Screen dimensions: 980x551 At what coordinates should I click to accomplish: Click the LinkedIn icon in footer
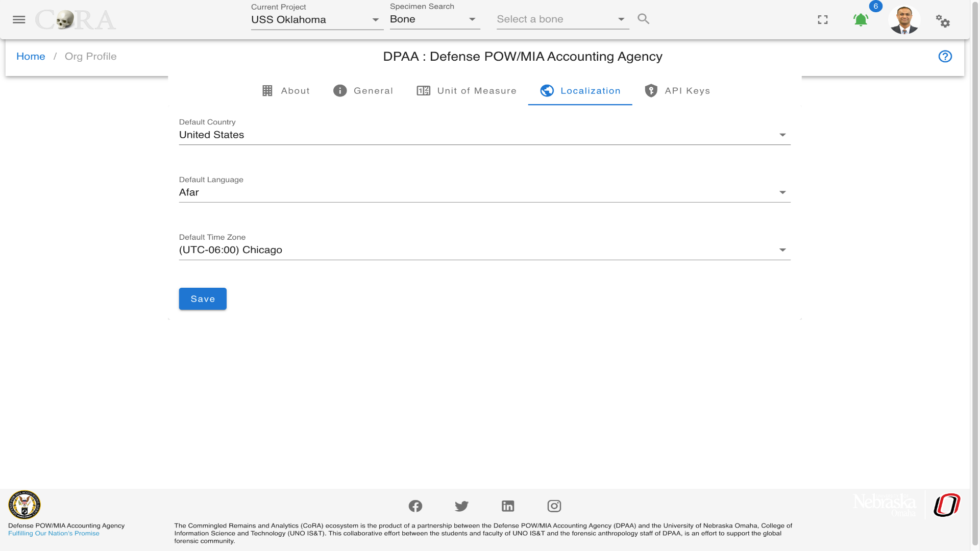point(508,506)
